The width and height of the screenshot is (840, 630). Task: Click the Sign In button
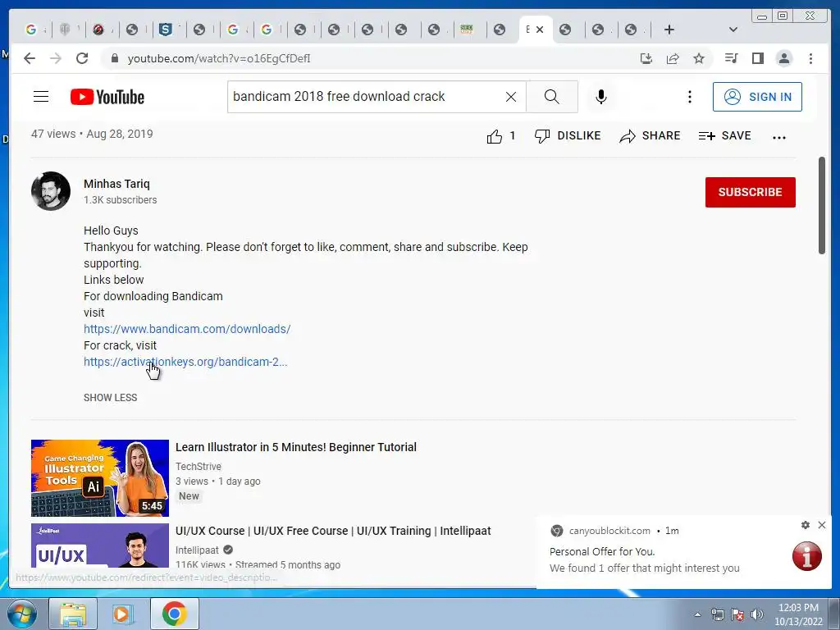757,97
